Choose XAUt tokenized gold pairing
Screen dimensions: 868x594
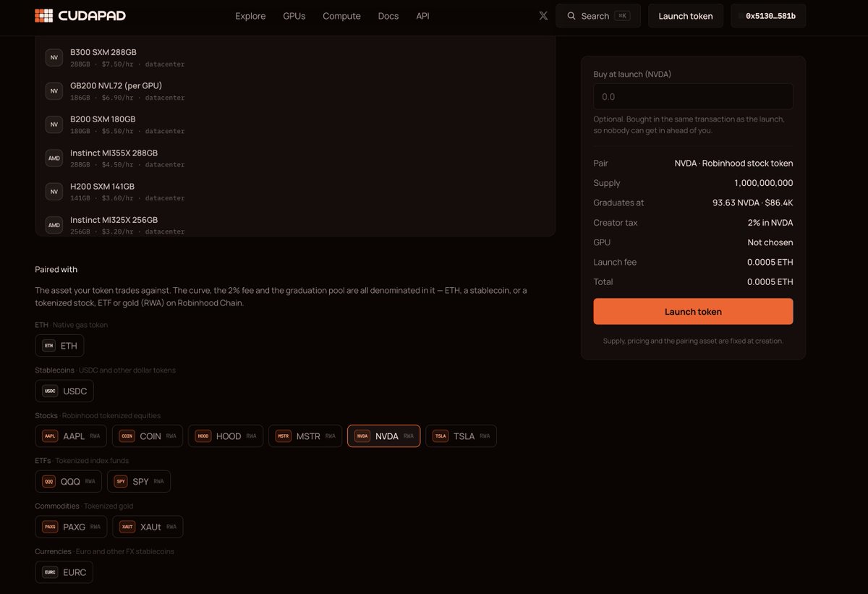148,527
